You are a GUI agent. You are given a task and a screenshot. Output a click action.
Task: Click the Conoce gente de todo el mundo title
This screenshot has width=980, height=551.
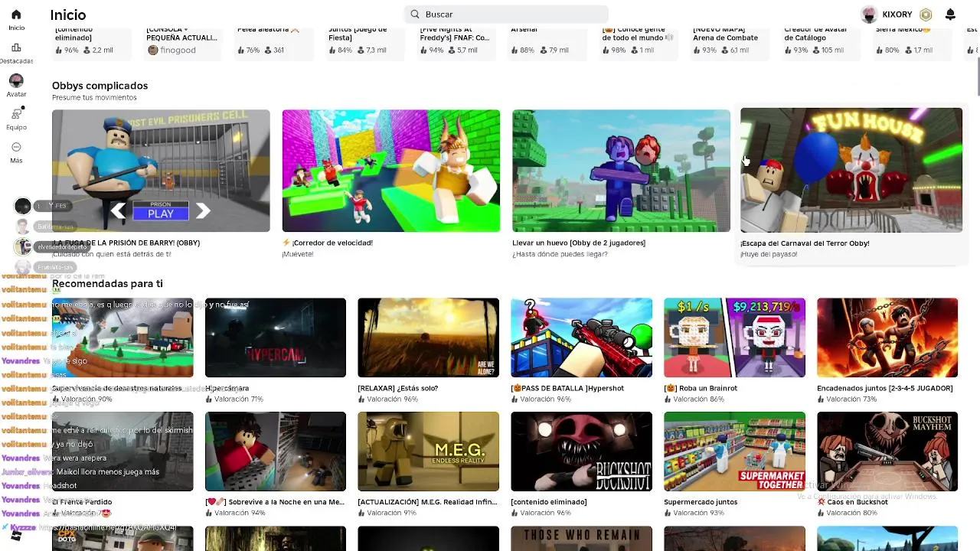[x=637, y=34]
